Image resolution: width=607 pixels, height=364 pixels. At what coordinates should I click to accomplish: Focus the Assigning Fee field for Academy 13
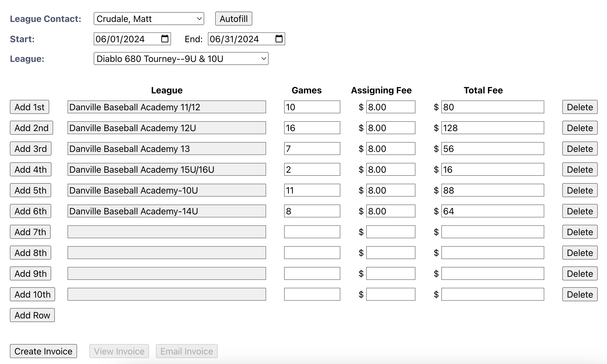coord(390,149)
